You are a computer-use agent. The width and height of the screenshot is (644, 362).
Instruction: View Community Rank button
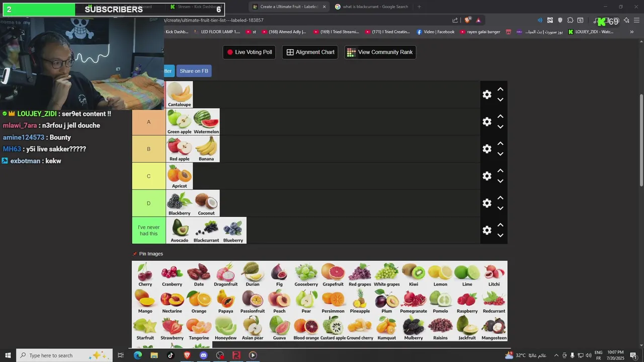coord(380,52)
